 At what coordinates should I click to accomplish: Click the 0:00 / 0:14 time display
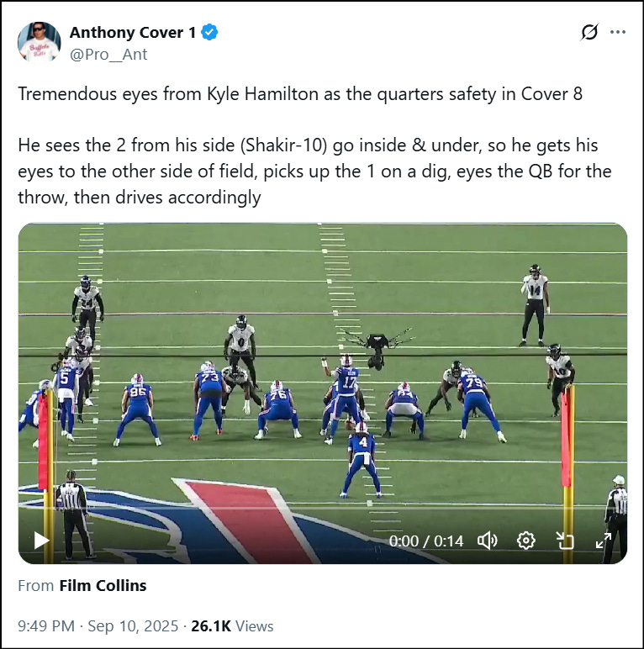426,541
